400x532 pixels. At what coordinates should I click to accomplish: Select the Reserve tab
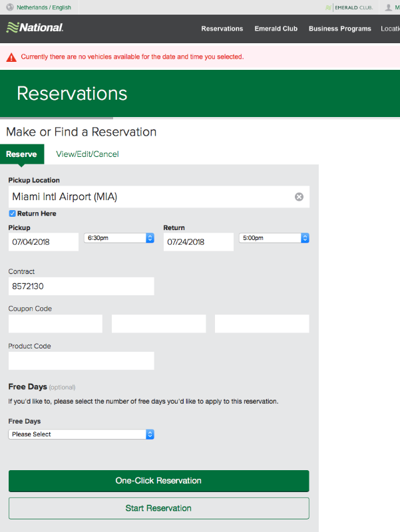coord(21,154)
